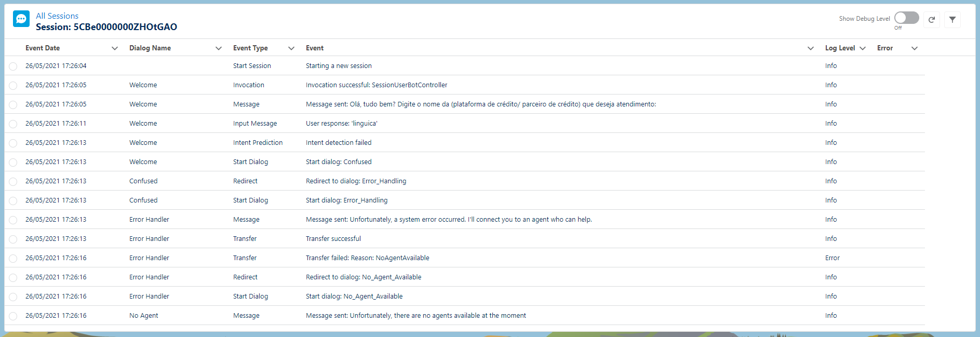Select radio for Start dialog: Error_Handling row
980x337 pixels.
pyautogui.click(x=13, y=201)
